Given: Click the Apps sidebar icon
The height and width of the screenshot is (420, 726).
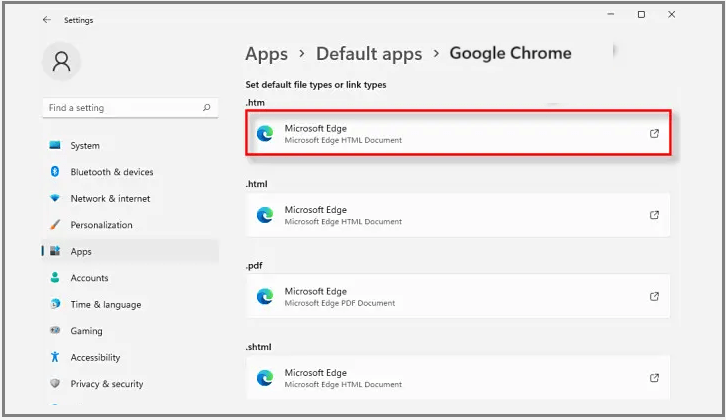Looking at the screenshot, I should (55, 251).
